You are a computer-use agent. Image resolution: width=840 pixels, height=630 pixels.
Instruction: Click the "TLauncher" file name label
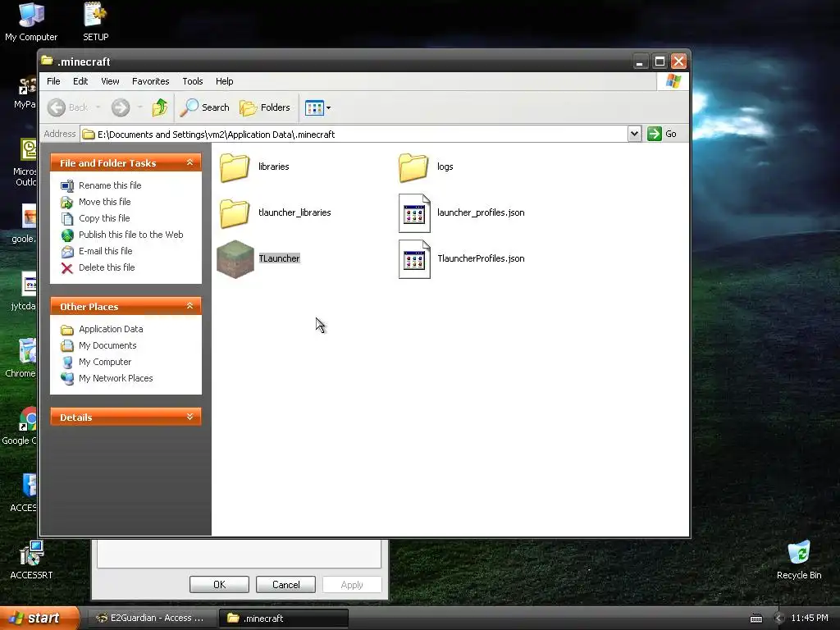tap(279, 258)
